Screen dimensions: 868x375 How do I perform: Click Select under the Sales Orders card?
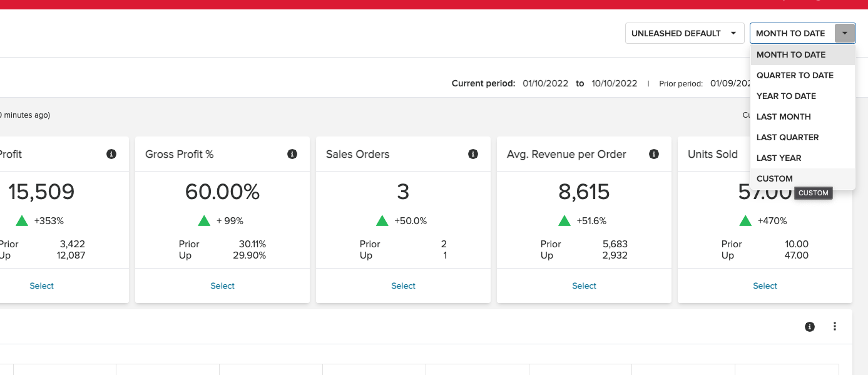tap(403, 285)
